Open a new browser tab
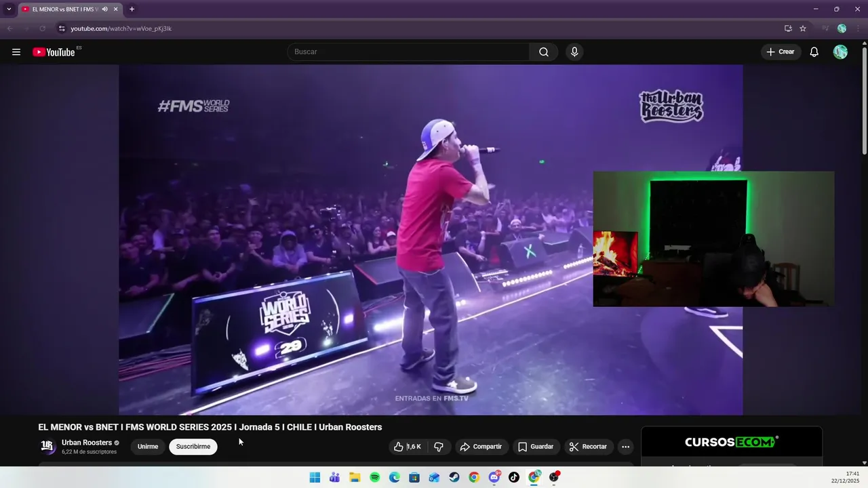 pyautogui.click(x=132, y=9)
